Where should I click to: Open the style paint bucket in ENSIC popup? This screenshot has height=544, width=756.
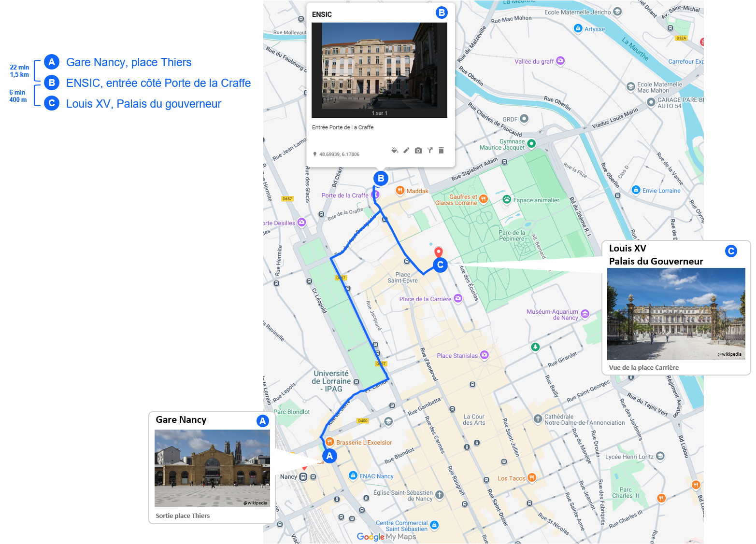[x=394, y=150]
